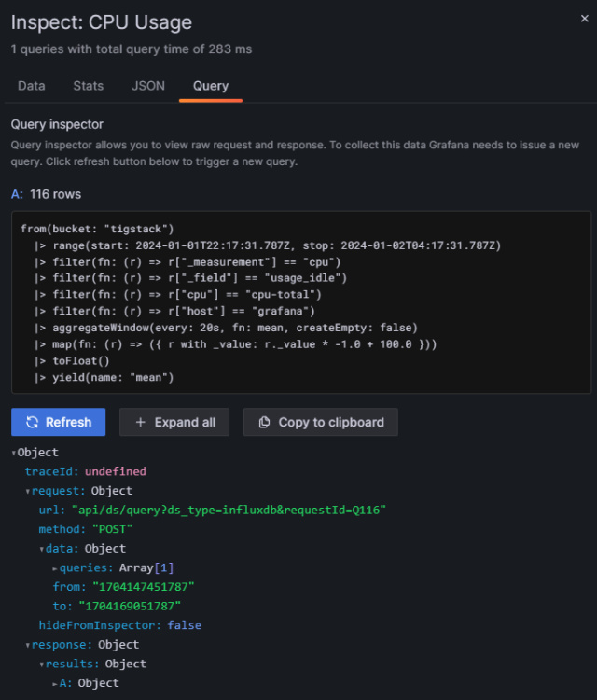
Task: Collapse the results Object node
Action: tap(42, 664)
